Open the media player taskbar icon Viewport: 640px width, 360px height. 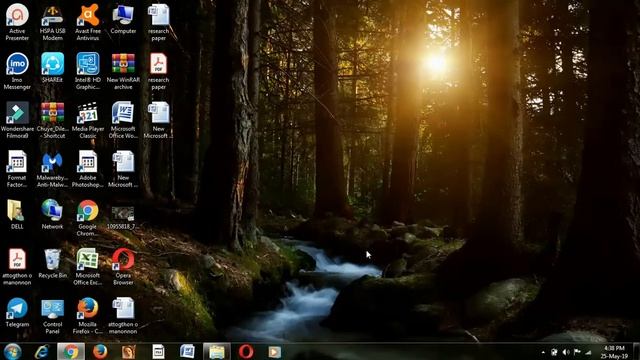click(275, 351)
